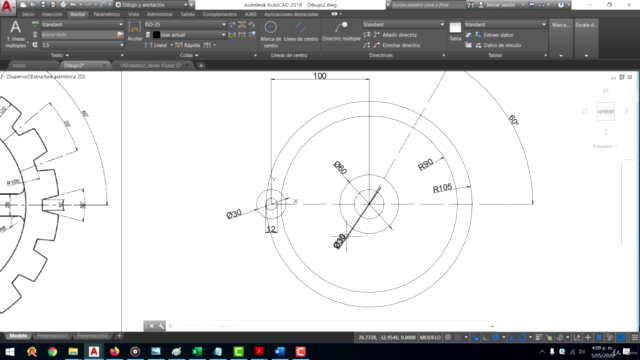This screenshot has height=360, width=640.
Task: Open Chrome from the Windows taskbar
Action: 52,351
